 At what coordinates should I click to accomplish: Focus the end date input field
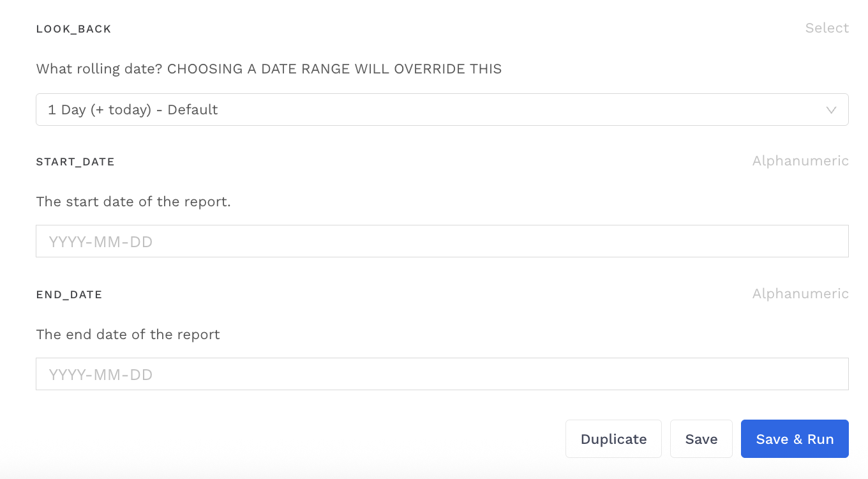pyautogui.click(x=442, y=374)
